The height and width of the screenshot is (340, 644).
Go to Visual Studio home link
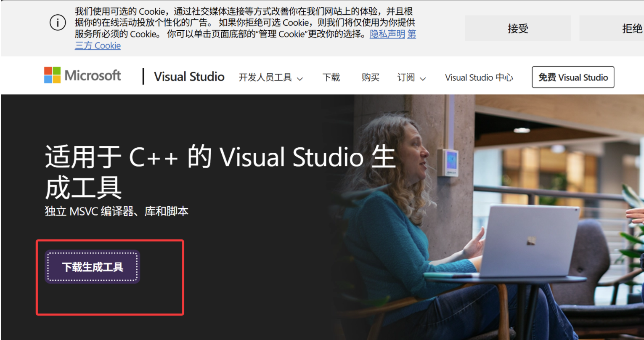(x=189, y=77)
